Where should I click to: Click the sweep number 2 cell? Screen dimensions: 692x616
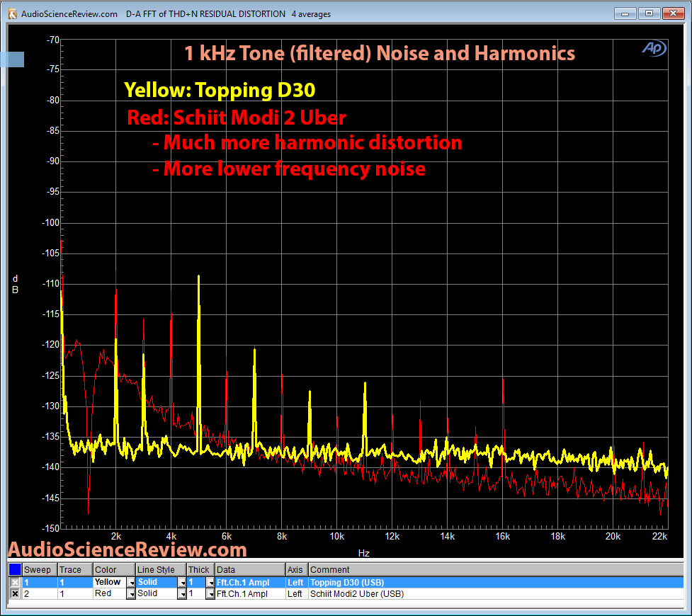[40, 594]
